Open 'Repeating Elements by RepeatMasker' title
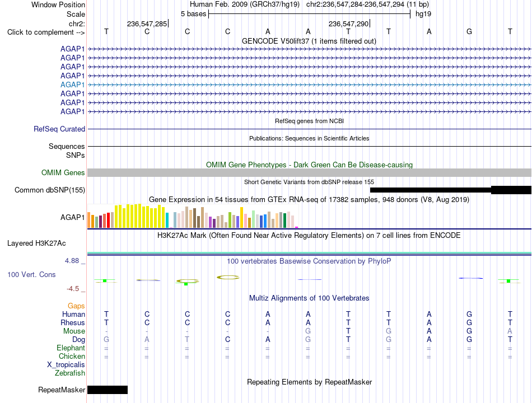 click(x=310, y=382)
